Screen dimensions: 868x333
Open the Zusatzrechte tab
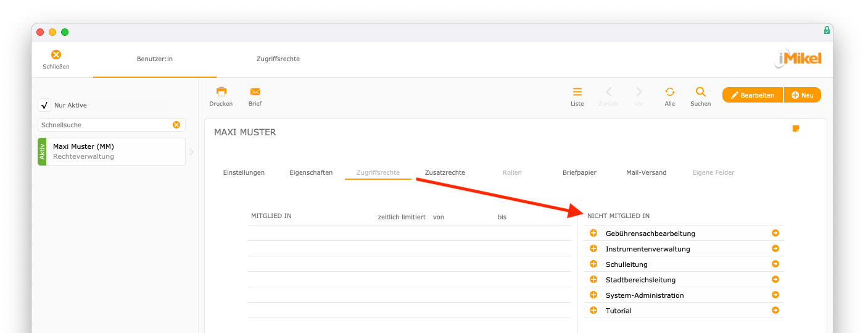point(445,172)
